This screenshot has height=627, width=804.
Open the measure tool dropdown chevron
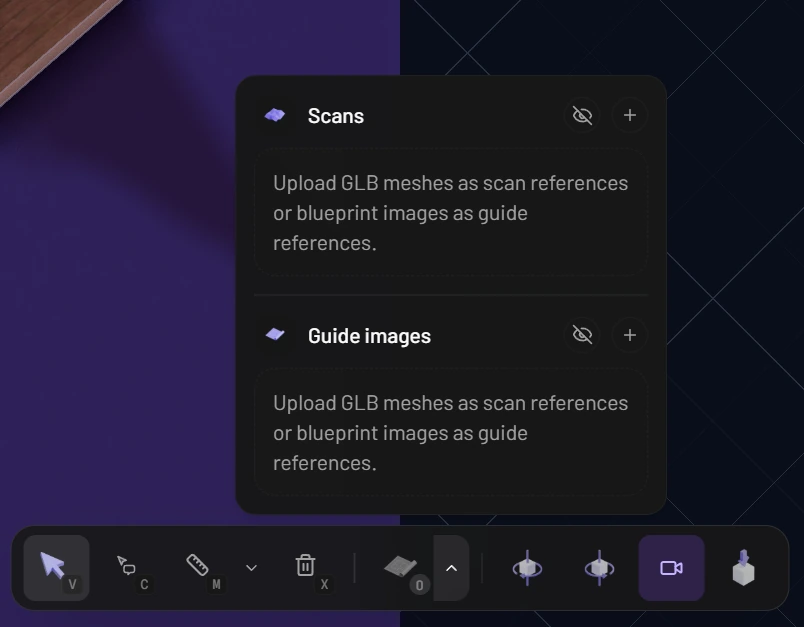[251, 568]
